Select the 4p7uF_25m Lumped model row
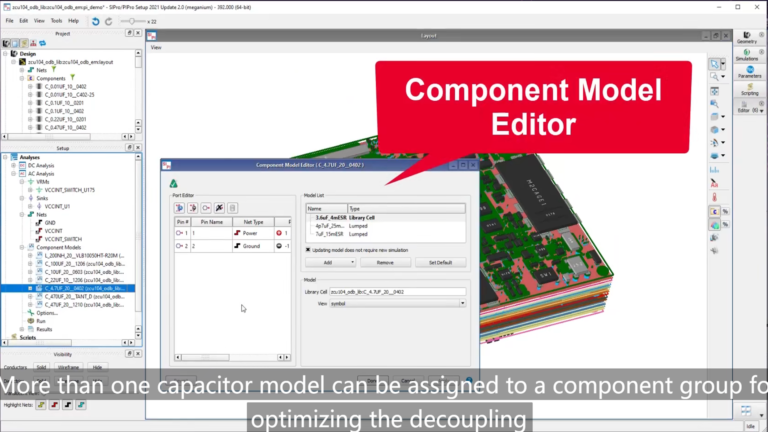This screenshot has width=768, height=432. pos(385,226)
